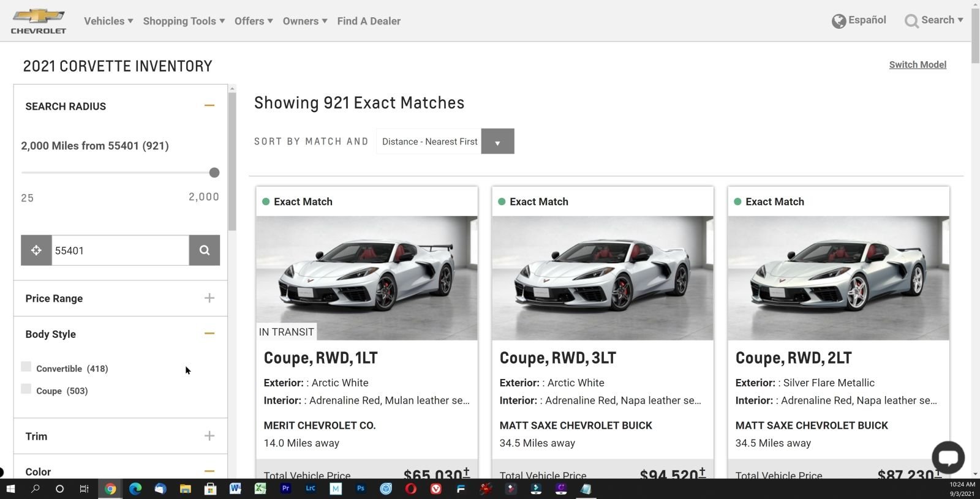This screenshot has width=980, height=499.
Task: Open Shopping Tools menu
Action: coord(184,21)
